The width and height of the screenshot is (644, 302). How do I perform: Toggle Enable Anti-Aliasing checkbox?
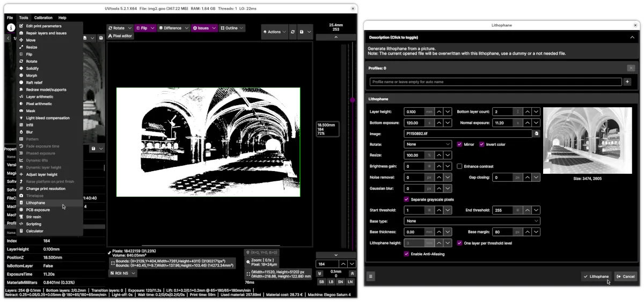(406, 254)
